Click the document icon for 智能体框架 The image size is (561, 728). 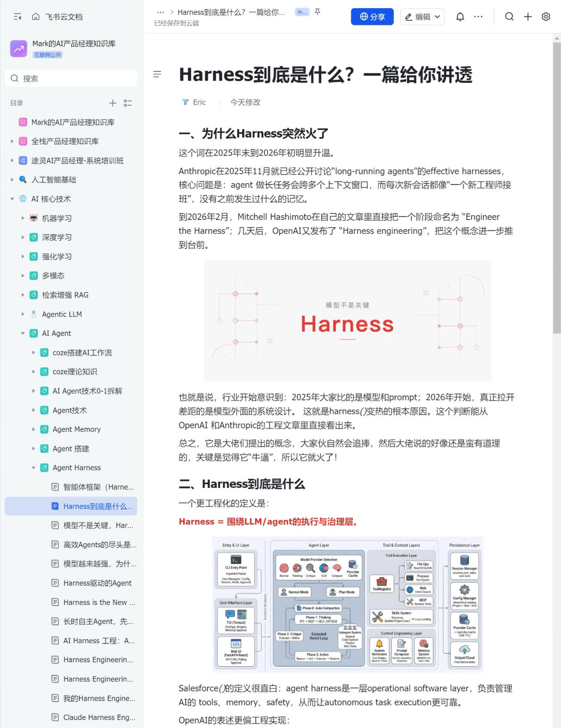55,487
